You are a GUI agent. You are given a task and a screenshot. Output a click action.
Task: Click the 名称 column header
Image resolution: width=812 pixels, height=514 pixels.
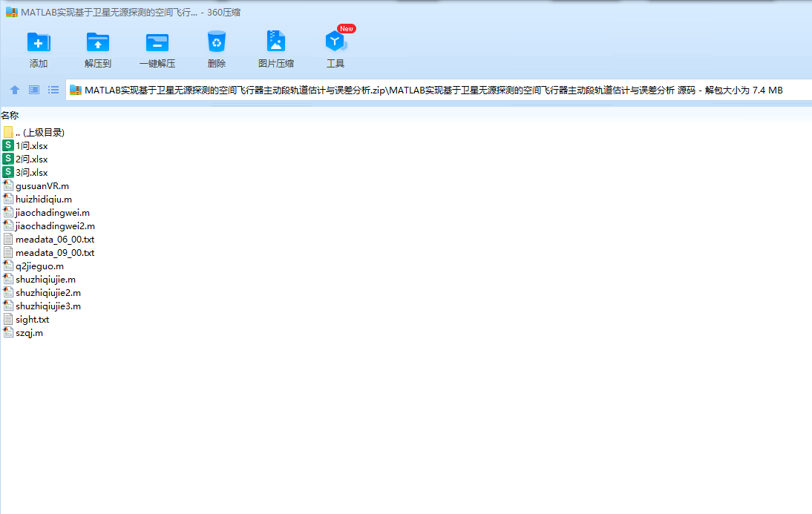pos(10,116)
